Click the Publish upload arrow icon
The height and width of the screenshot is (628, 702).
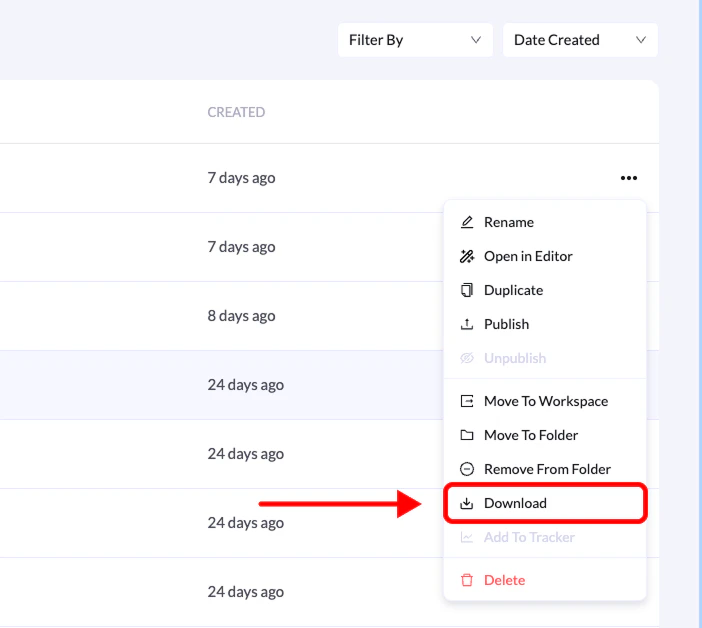coord(466,324)
